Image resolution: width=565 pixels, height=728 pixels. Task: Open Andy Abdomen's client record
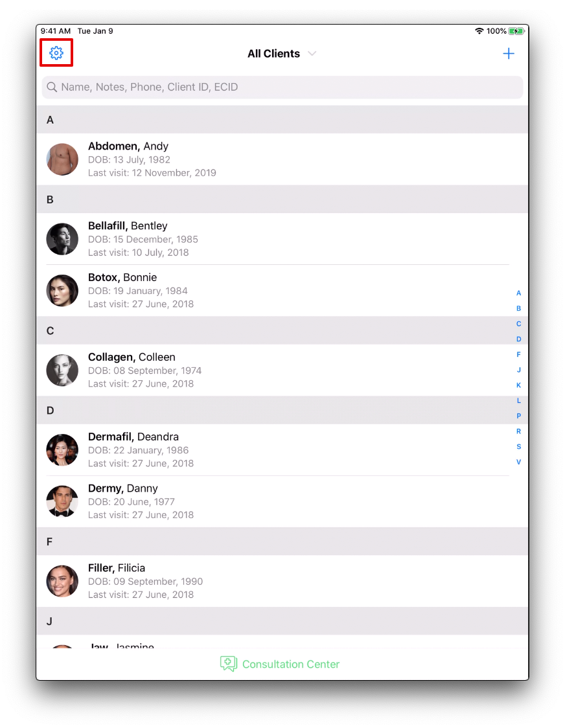point(282,159)
